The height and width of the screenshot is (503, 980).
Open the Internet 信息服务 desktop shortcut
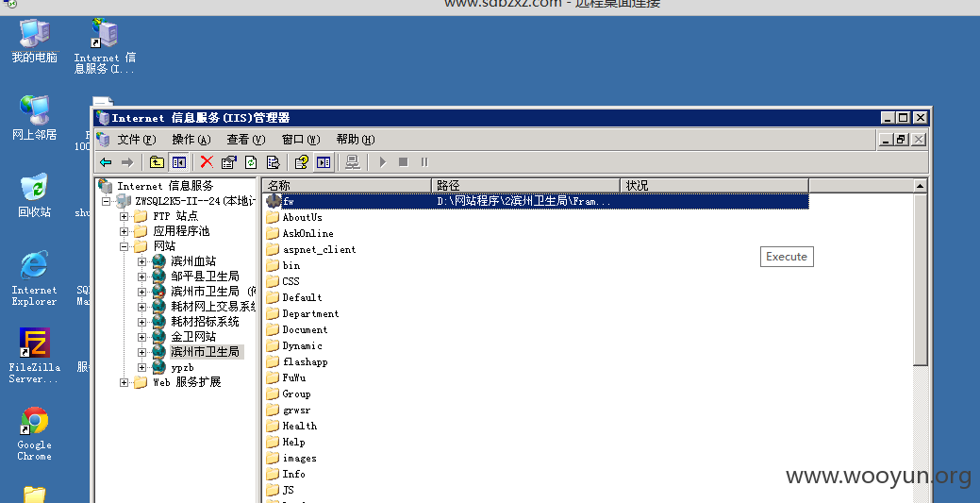(x=105, y=46)
